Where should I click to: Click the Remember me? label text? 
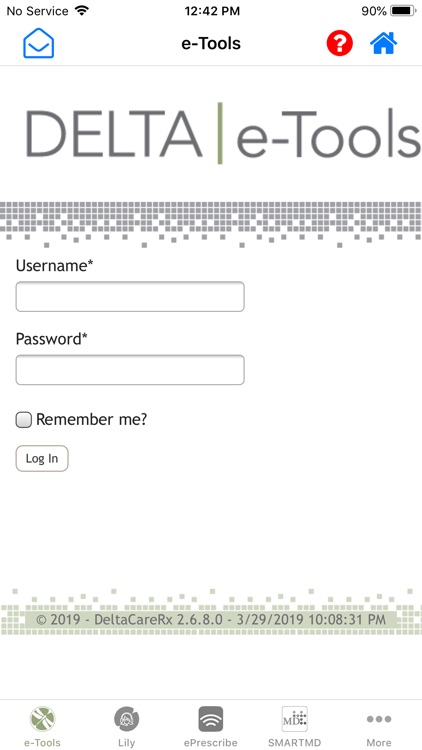92,419
